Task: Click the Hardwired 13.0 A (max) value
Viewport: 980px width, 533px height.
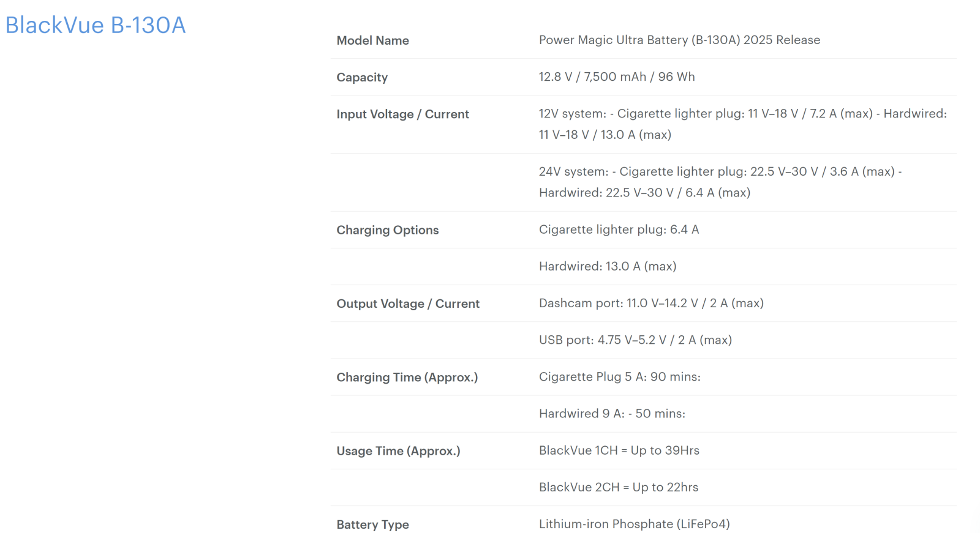Action: point(607,266)
